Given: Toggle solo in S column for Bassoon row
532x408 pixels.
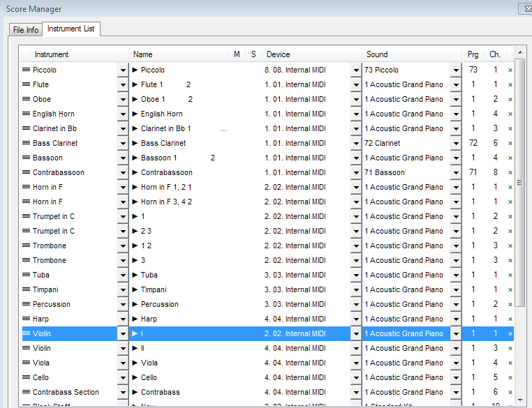Looking at the screenshot, I should [x=253, y=158].
